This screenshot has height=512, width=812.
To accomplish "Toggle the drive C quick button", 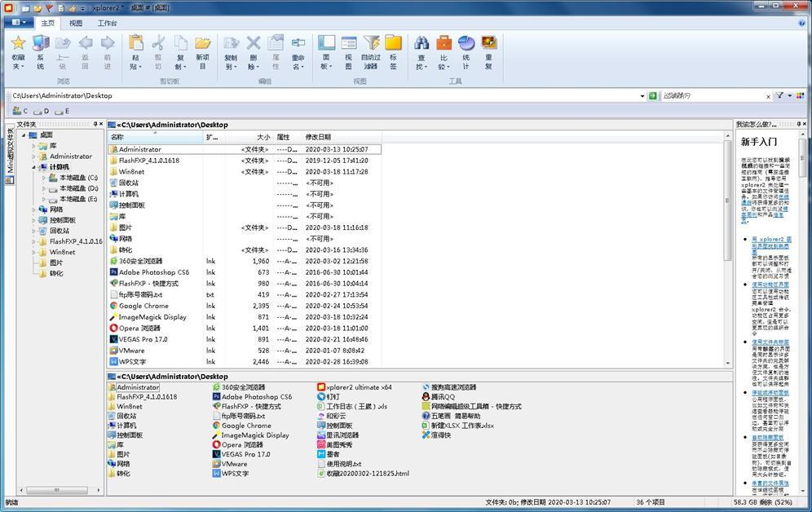I will tap(22, 111).
